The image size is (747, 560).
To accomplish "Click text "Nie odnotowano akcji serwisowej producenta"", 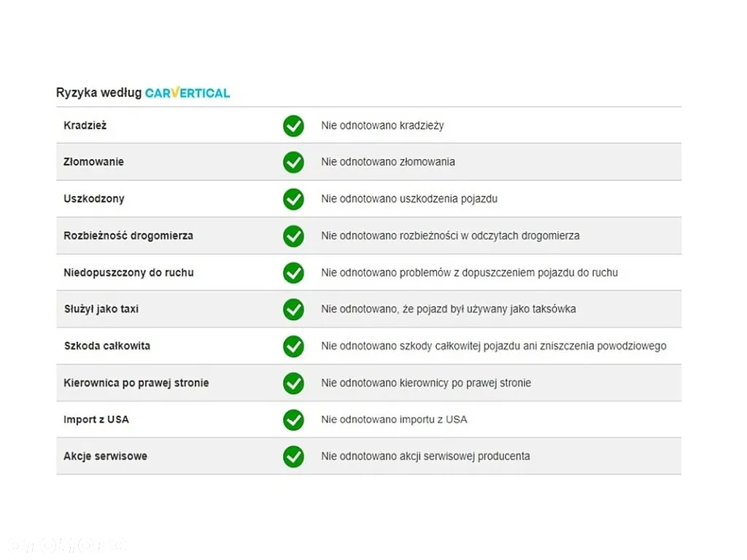I will [425, 456].
